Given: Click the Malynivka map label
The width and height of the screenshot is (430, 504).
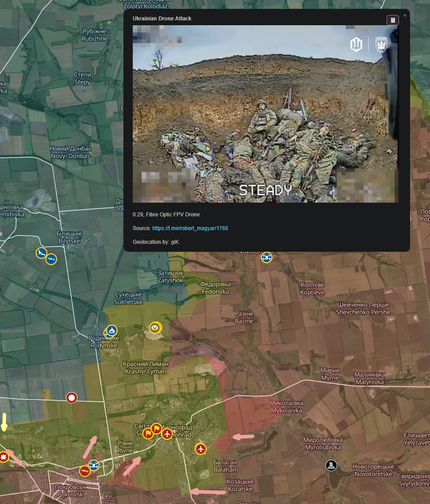Looking at the screenshot, I should (369, 378).
